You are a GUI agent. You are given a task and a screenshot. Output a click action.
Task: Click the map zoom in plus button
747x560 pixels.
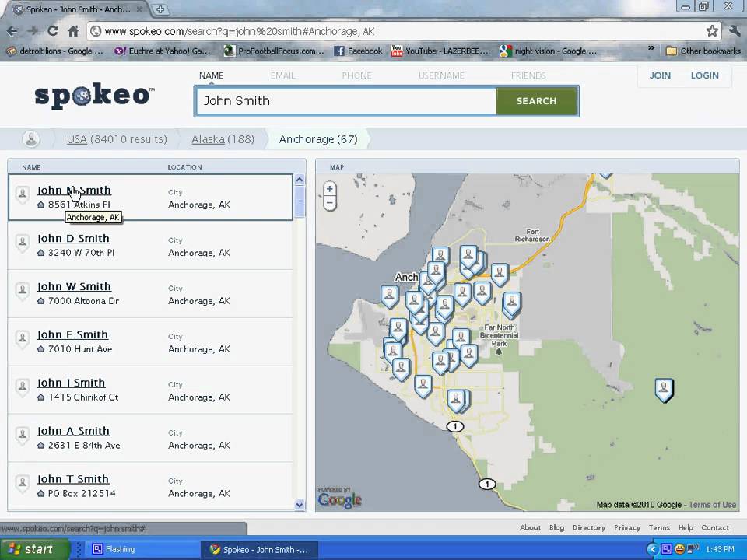click(330, 189)
